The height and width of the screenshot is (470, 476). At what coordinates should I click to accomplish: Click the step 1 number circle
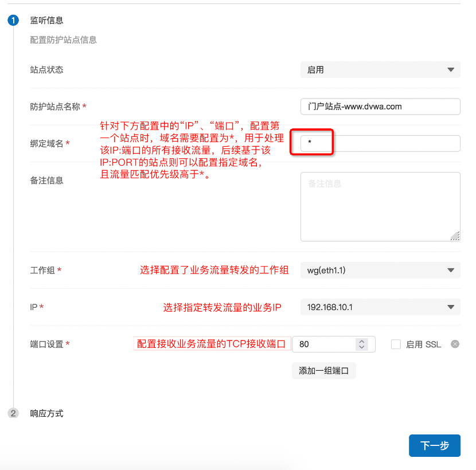(x=13, y=21)
